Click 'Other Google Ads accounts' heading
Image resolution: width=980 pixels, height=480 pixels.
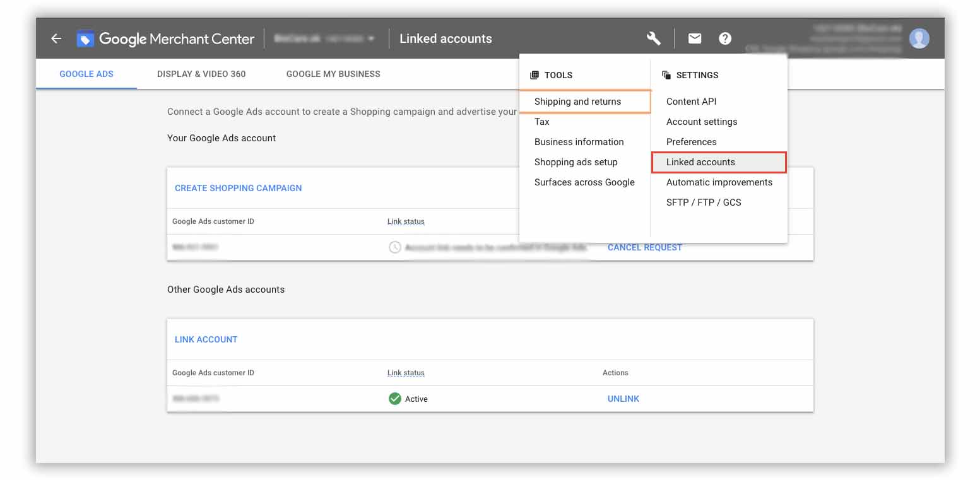tap(226, 290)
